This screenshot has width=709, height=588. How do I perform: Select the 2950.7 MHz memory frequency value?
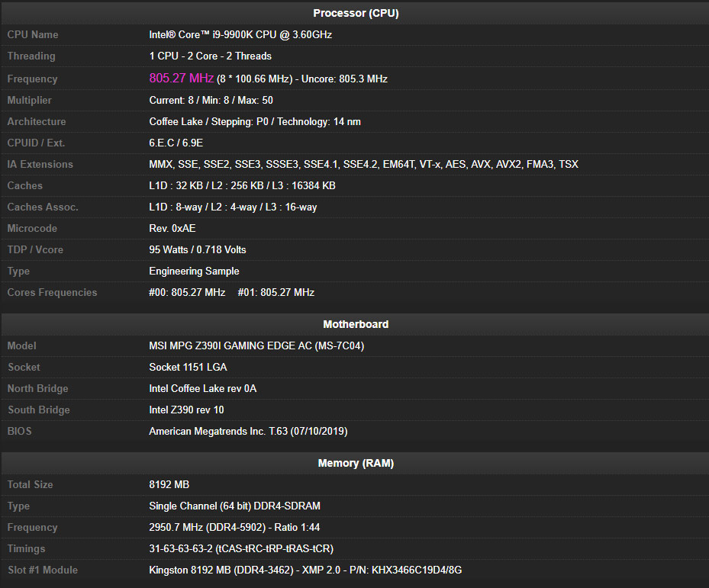coord(234,528)
